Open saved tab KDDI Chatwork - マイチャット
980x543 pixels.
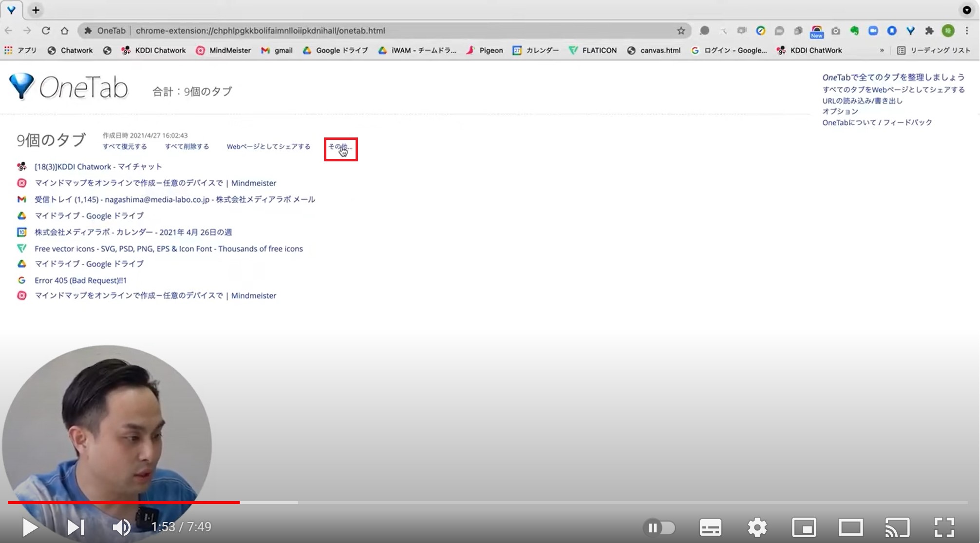98,167
